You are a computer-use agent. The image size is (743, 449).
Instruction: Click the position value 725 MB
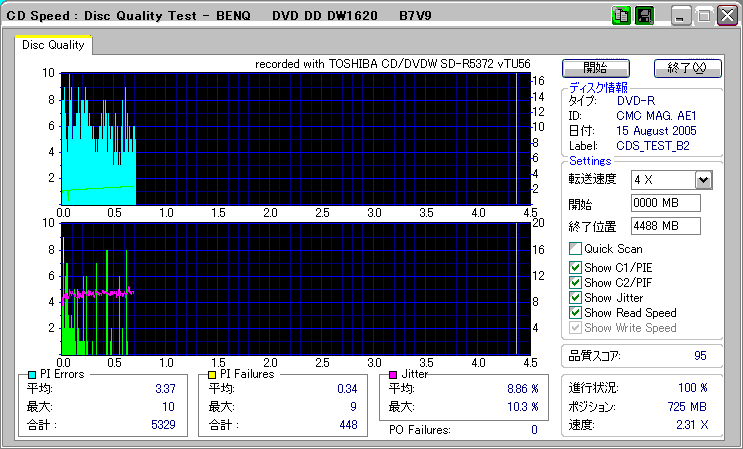tap(687, 407)
